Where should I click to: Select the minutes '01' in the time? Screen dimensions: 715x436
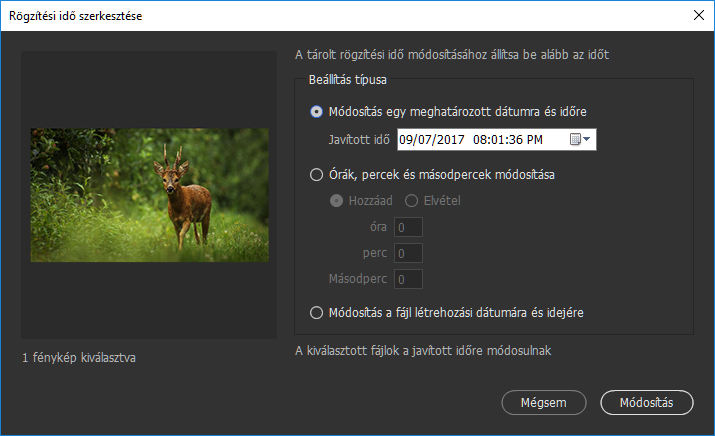498,140
